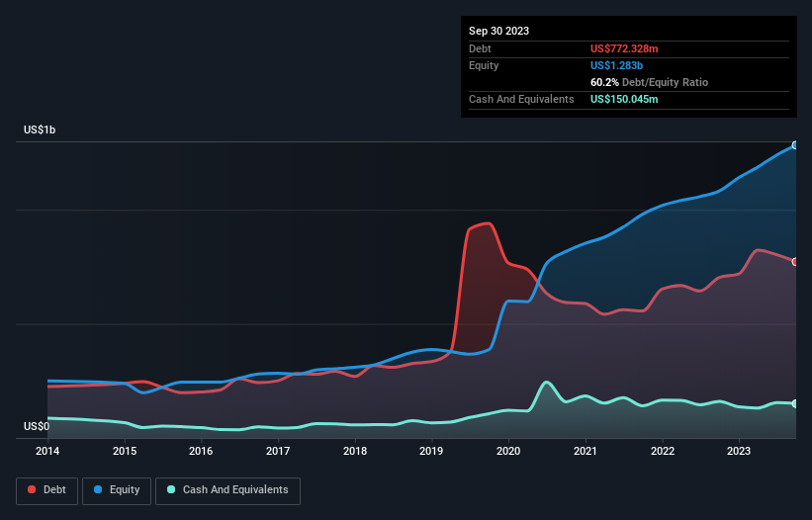Click the 2020 x-axis label
The width and height of the screenshot is (812, 520).
tap(508, 451)
